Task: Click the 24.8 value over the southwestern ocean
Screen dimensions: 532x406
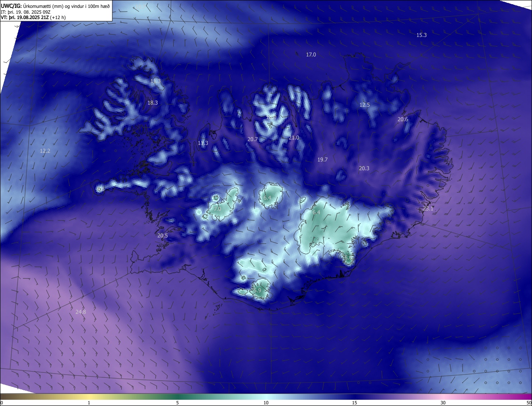Action: click(81, 312)
